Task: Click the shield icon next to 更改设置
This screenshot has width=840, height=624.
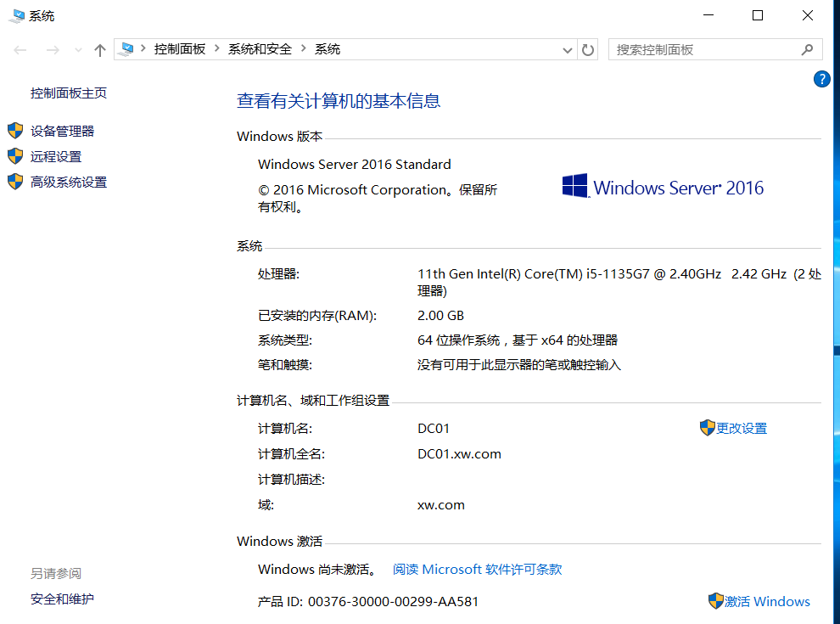Action: (707, 428)
